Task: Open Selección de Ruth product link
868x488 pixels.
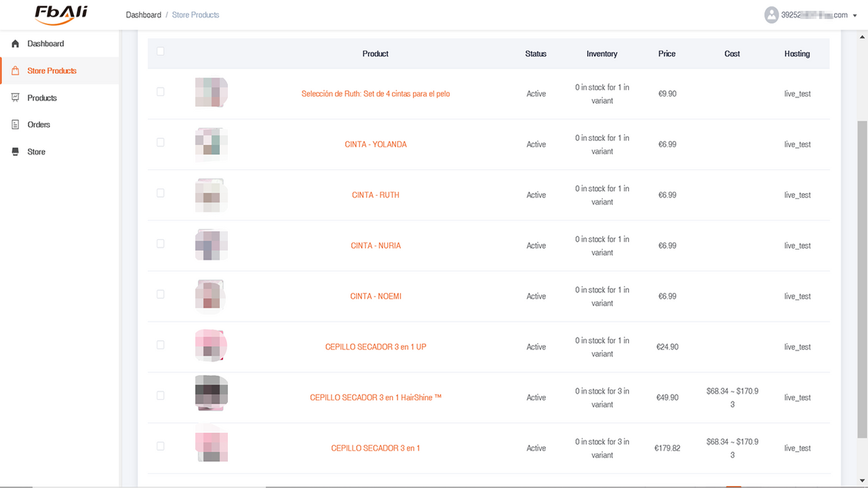Action: 376,94
